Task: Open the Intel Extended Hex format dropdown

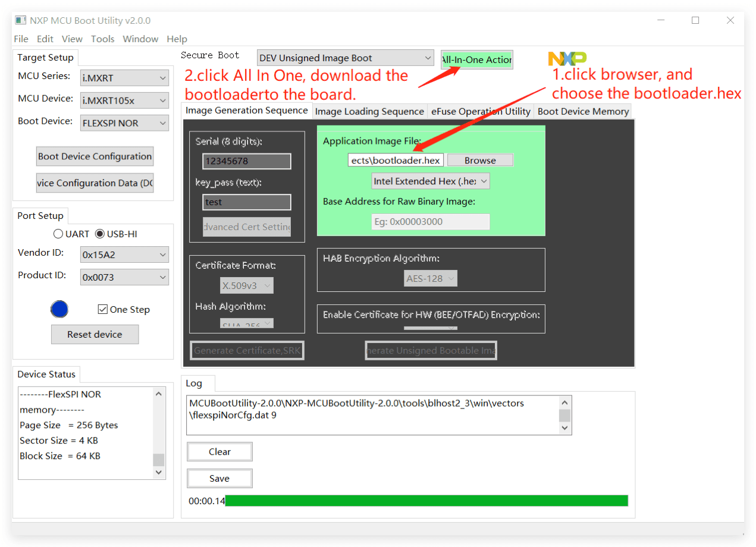Action: pyautogui.click(x=431, y=181)
